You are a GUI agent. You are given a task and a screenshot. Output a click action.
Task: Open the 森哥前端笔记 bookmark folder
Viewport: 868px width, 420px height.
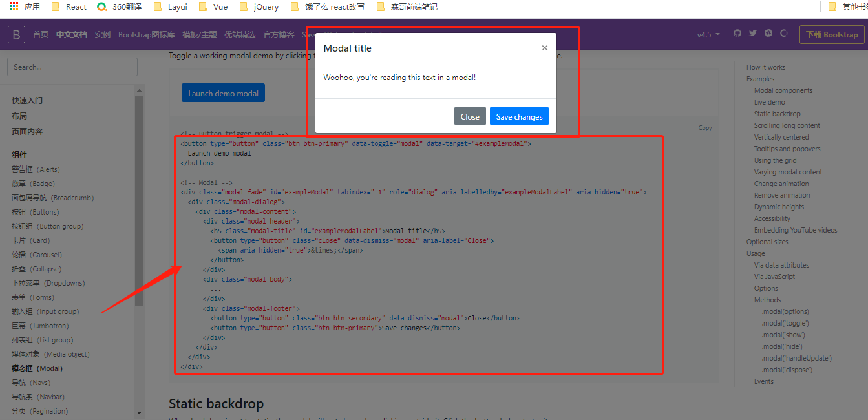[408, 6]
